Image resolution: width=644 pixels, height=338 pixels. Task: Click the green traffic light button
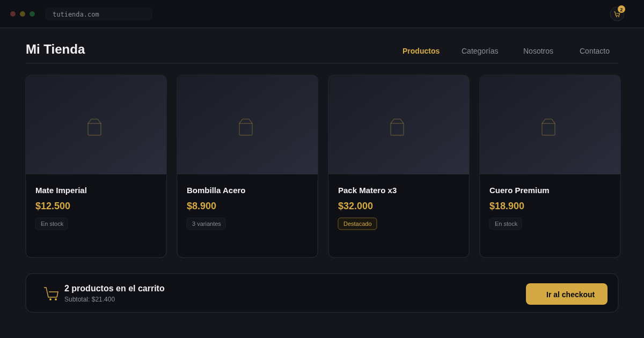pos(32,14)
